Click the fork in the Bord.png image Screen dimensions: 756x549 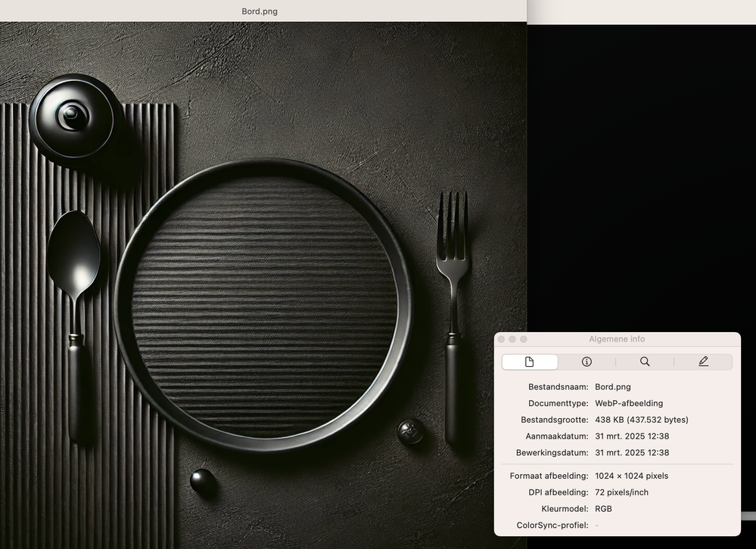point(453,318)
